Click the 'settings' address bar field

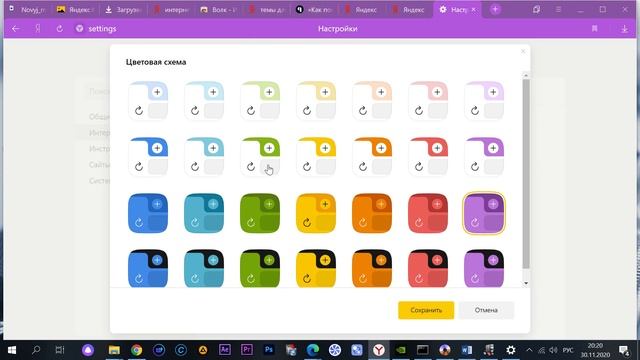click(102, 29)
